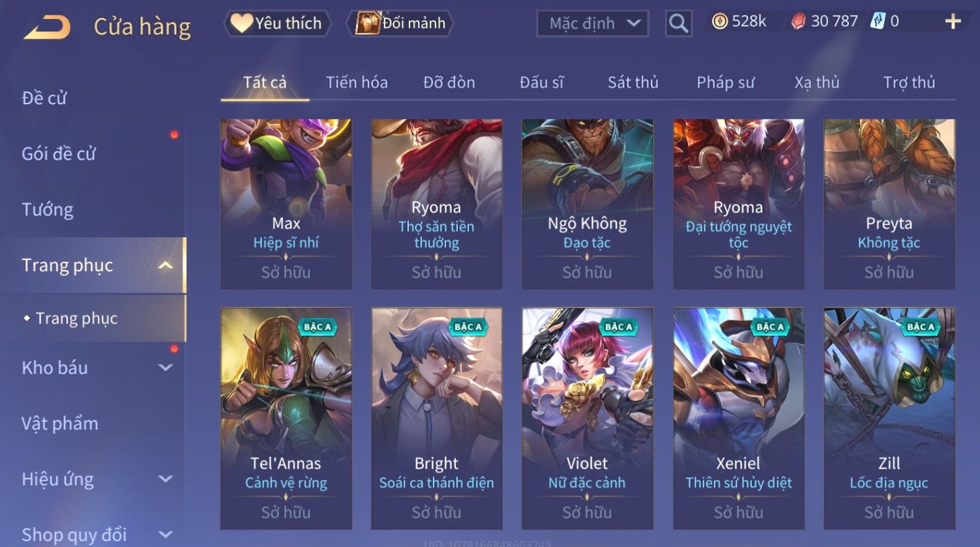Tap the plus icon to add currency
The image size is (980, 547).
(x=953, y=22)
